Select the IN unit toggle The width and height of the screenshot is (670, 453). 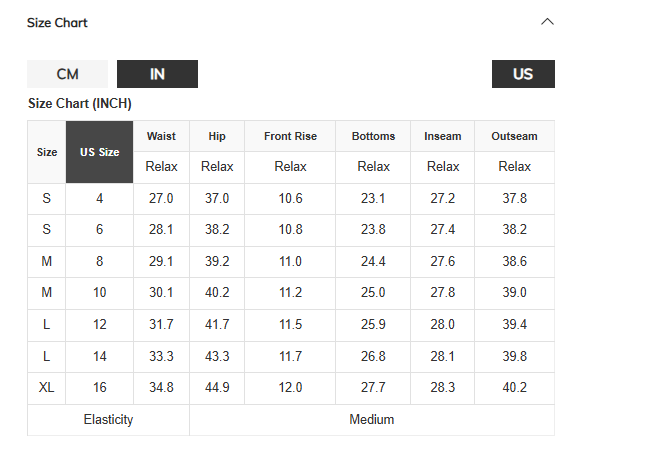157,74
